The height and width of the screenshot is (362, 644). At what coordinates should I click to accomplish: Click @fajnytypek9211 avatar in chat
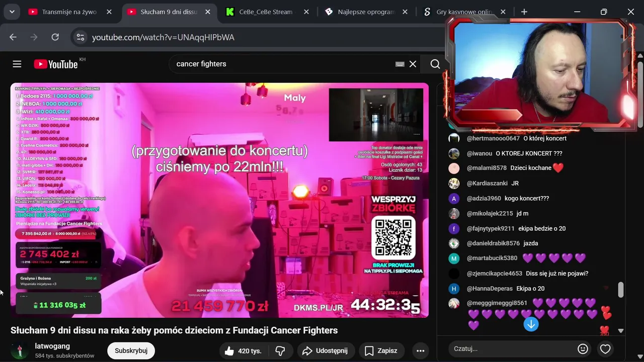point(454,229)
